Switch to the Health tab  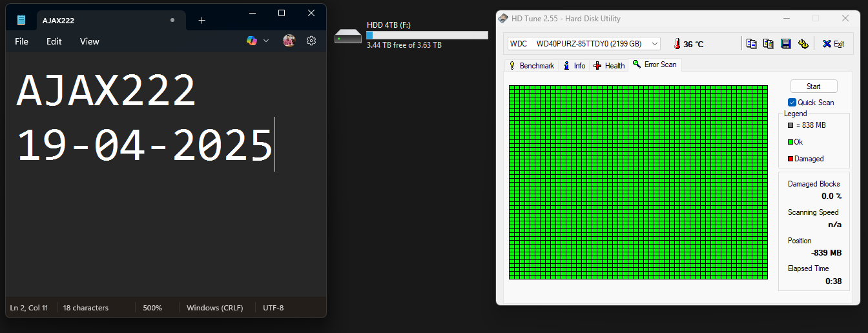point(609,66)
